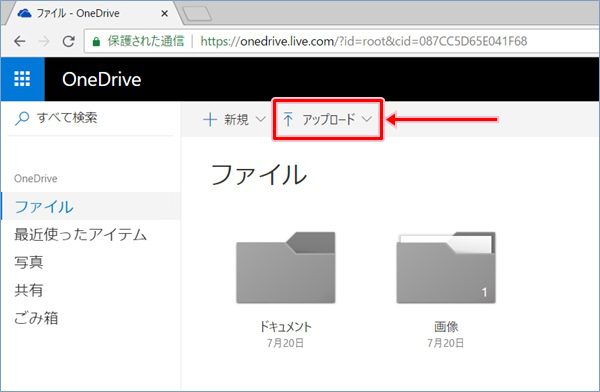Focus the すべて検索 search field
The width and height of the screenshot is (600, 392).
pos(91,118)
